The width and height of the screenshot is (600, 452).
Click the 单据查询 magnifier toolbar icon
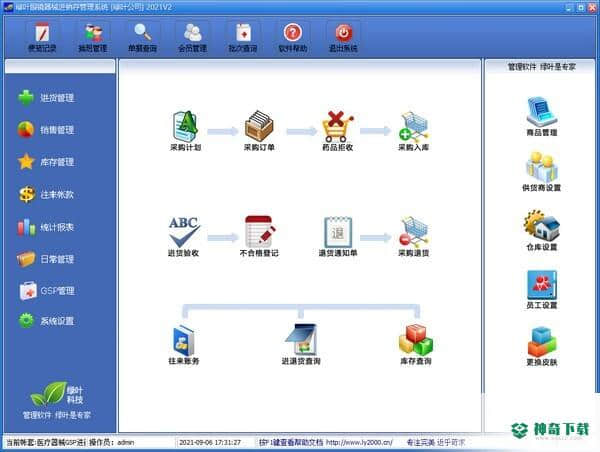tap(142, 38)
